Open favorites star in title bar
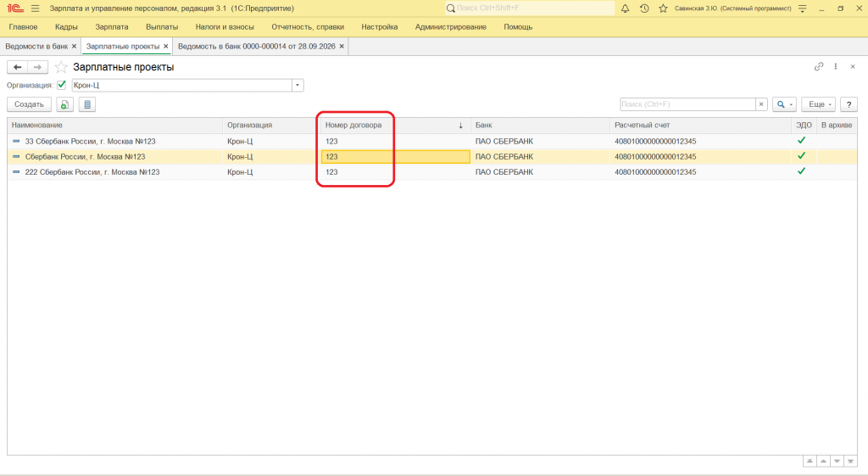This screenshot has width=868, height=476. [663, 8]
